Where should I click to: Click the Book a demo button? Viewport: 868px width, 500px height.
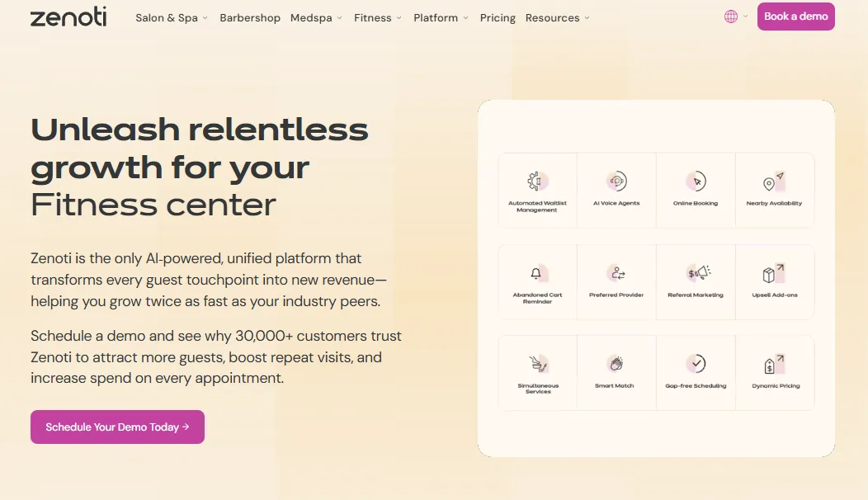[x=795, y=17]
